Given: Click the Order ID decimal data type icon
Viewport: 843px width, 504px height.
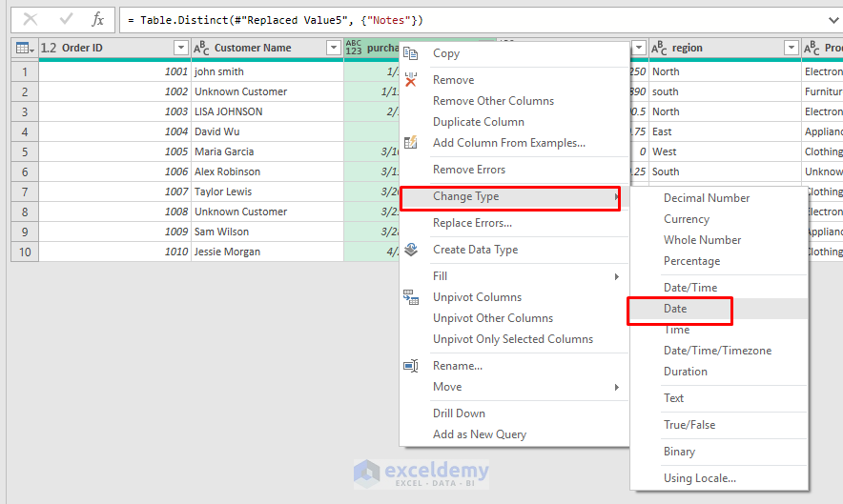Looking at the screenshot, I should 49,48.
